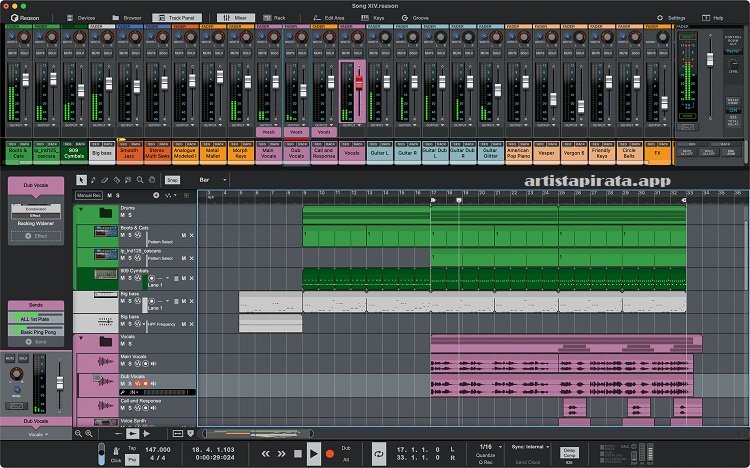Open the Drums folder track icon
The width and height of the screenshot is (750, 468).
pyautogui.click(x=106, y=212)
